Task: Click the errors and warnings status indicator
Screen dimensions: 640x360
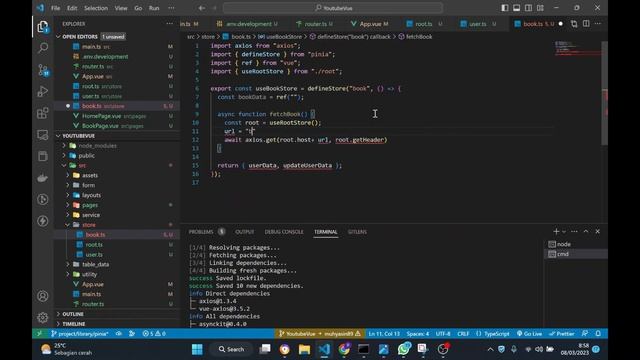Action: pos(154,333)
